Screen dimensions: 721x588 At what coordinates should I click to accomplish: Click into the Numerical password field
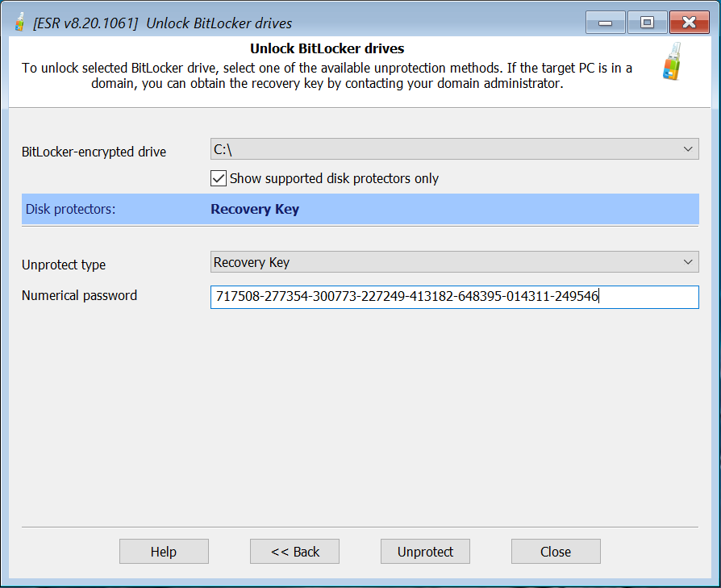(x=454, y=297)
